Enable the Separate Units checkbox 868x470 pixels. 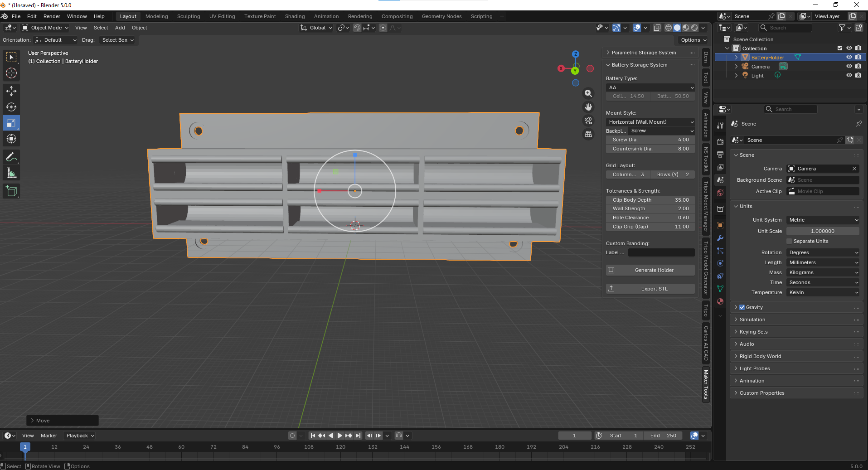788,241
